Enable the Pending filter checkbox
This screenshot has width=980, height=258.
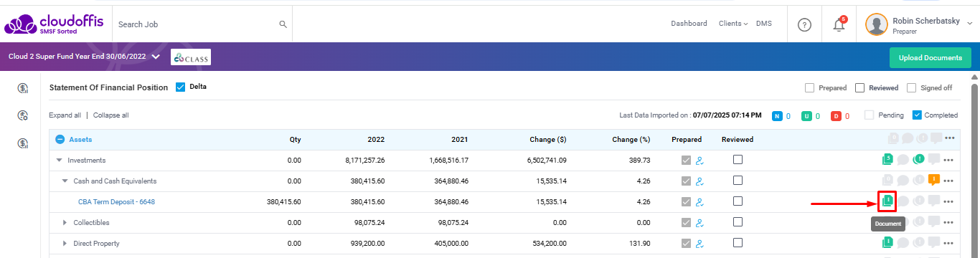pos(869,115)
